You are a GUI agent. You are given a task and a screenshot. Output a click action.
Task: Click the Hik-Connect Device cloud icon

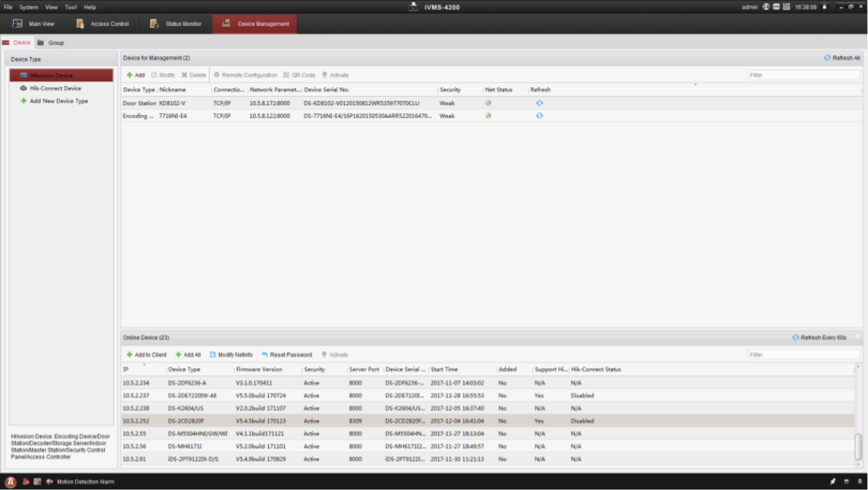coord(24,88)
